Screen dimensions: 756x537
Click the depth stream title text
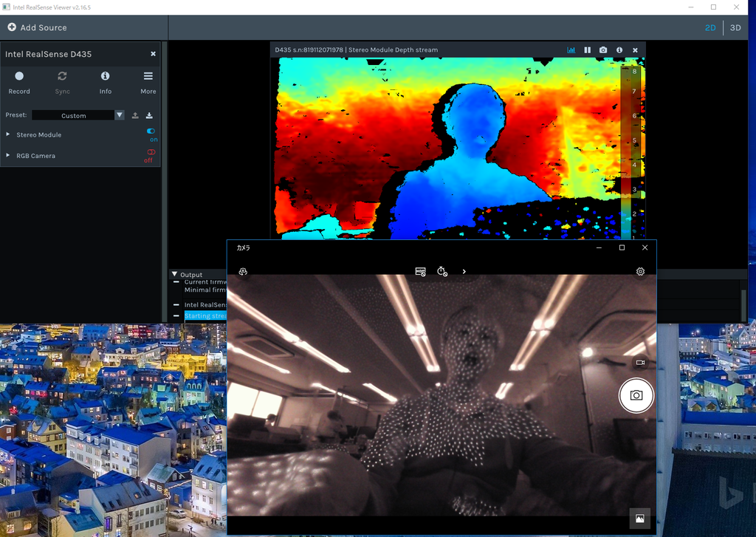[x=357, y=49]
